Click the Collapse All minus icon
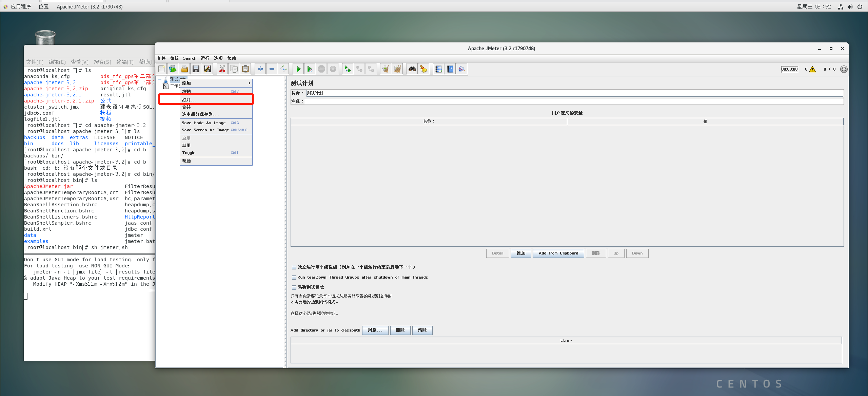The height and width of the screenshot is (396, 868). click(272, 69)
